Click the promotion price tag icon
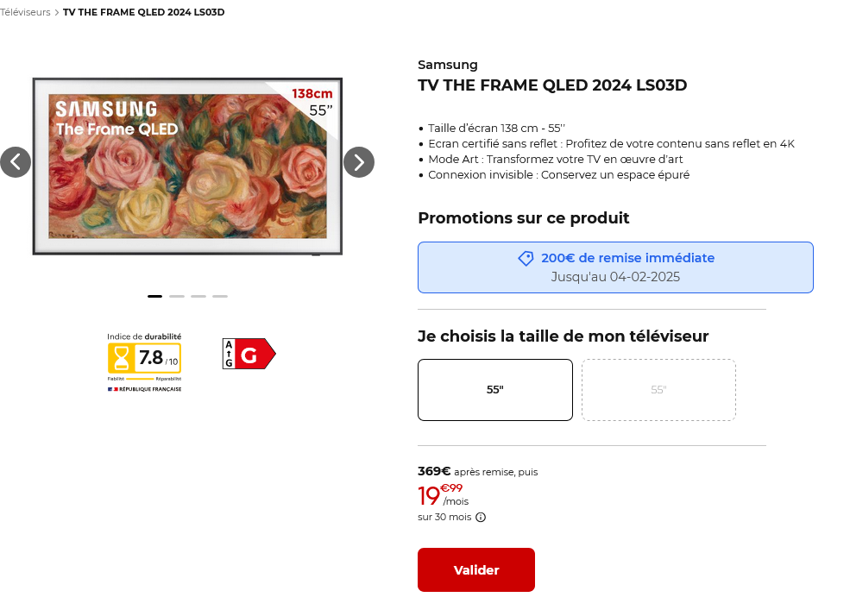The image size is (850, 616). (x=526, y=259)
